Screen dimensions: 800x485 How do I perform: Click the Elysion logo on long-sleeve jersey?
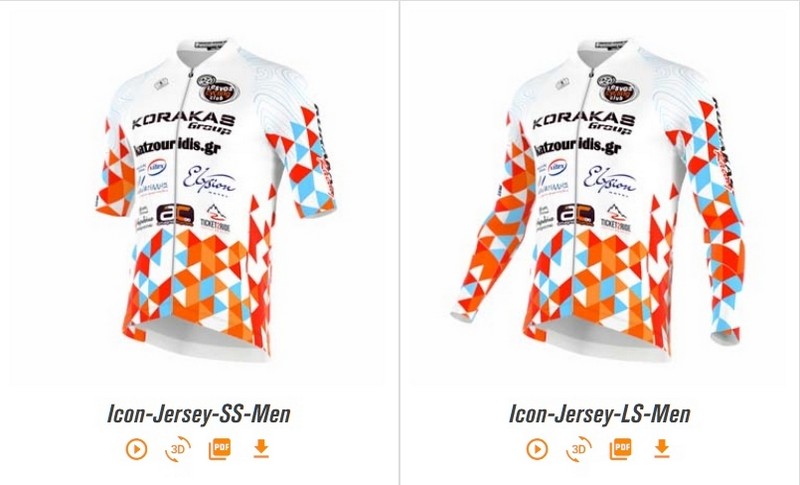(610, 181)
